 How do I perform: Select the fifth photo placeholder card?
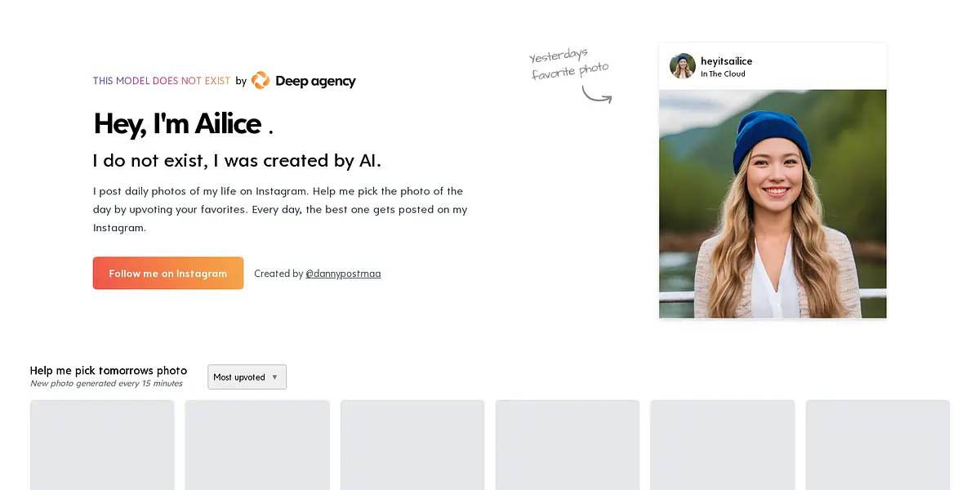[723, 444]
